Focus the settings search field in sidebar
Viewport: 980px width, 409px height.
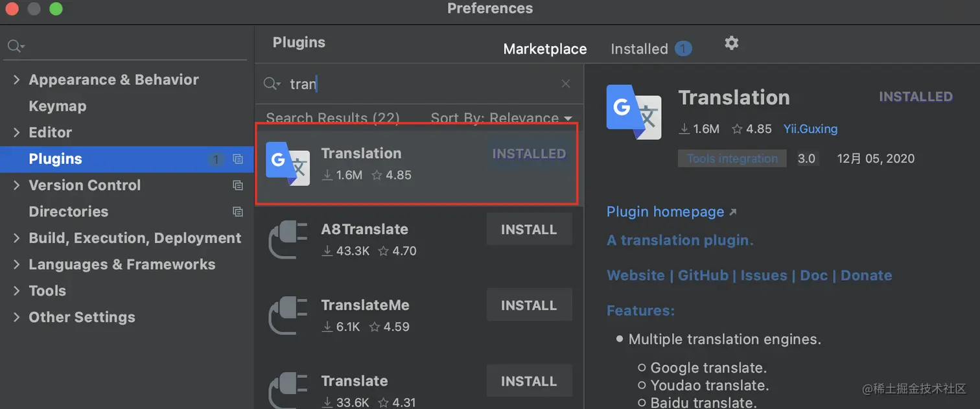[126, 46]
